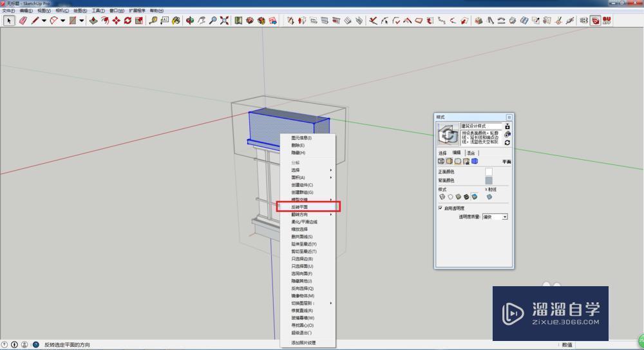Open Edge settings in Styles panel
Viewport: 644px width, 350px height.
(441, 161)
